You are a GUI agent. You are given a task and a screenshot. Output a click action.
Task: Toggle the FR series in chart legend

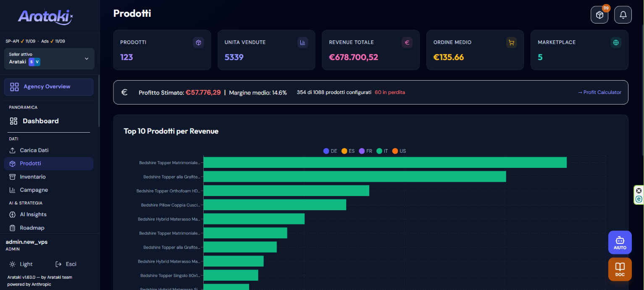pyautogui.click(x=365, y=151)
